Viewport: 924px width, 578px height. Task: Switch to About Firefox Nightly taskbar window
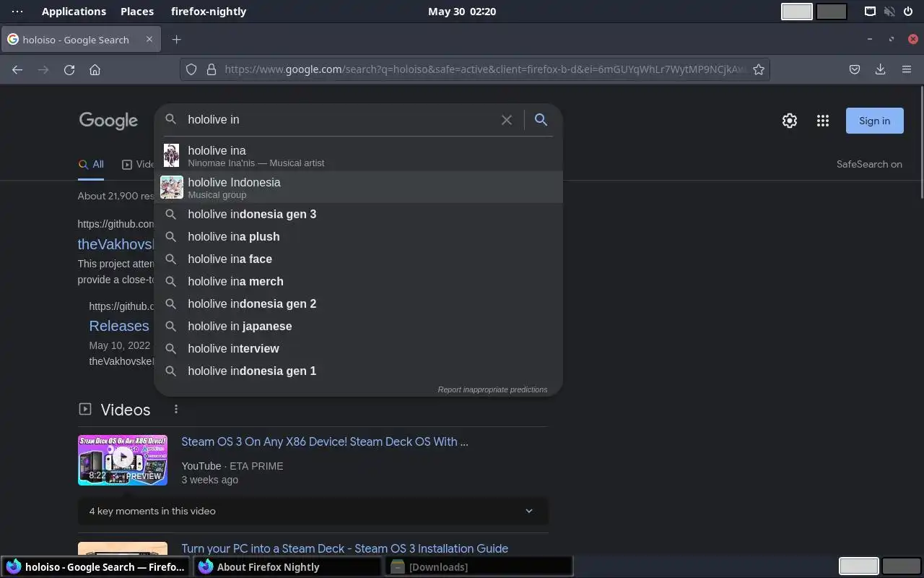click(x=287, y=567)
